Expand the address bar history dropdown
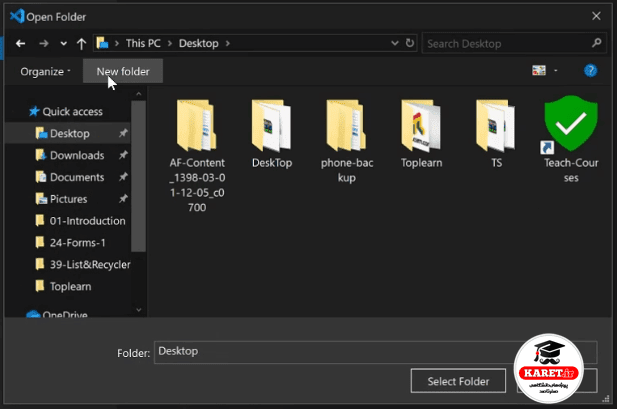The width and height of the screenshot is (617, 409). tap(395, 43)
